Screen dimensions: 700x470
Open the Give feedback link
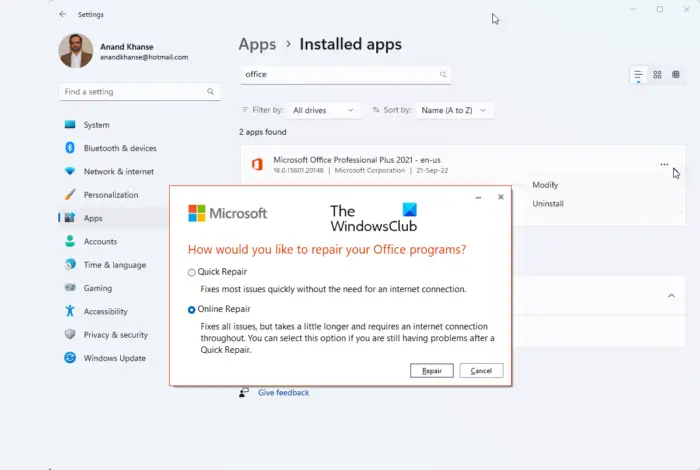click(283, 393)
